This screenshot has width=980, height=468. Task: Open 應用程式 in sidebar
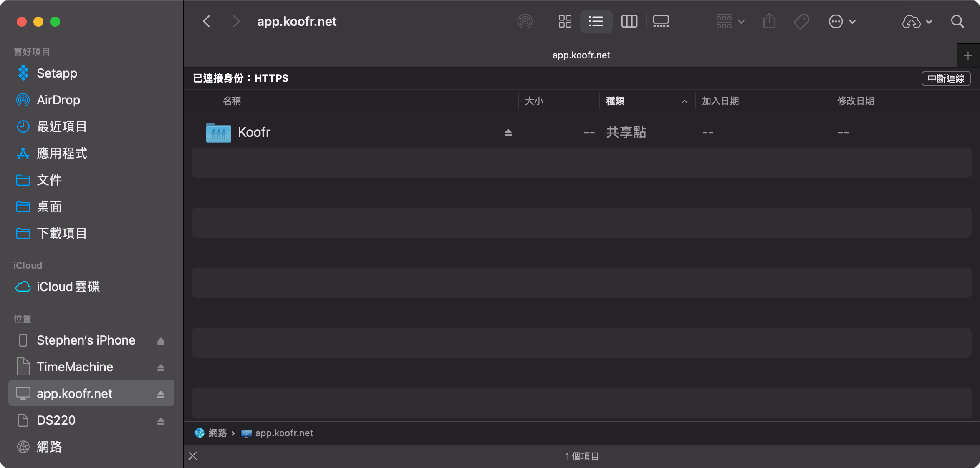[x=91, y=153]
